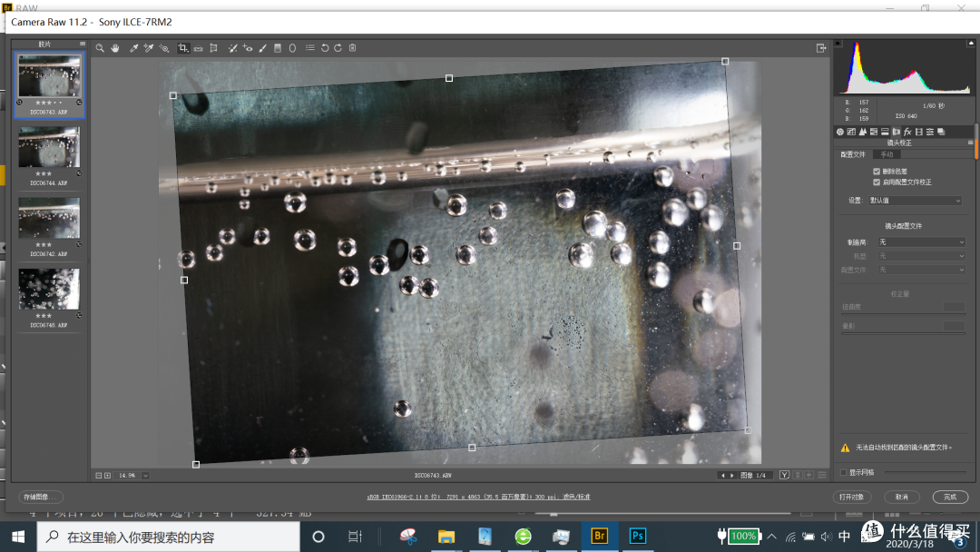Screen dimensions: 980x552
Task: Click the trash icon to mark for deletion
Action: [x=352, y=48]
